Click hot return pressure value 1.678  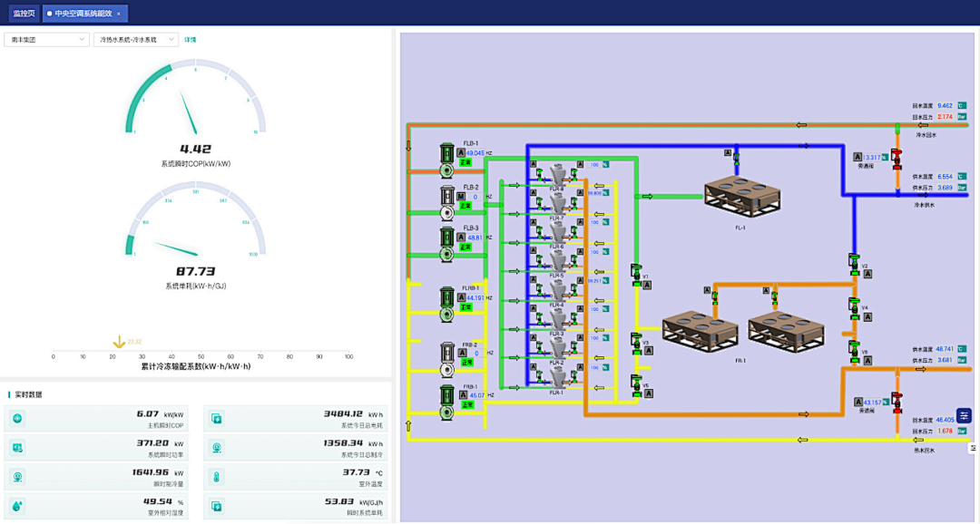[945, 431]
